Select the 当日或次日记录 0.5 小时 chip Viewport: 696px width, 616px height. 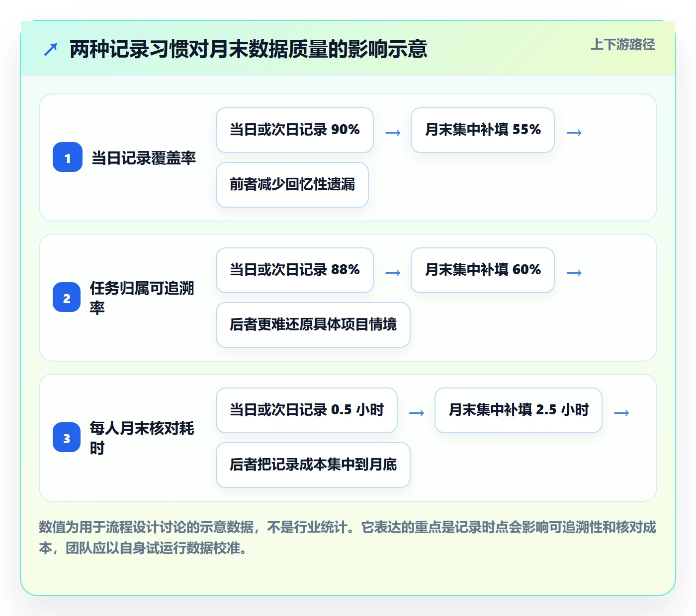pos(307,410)
